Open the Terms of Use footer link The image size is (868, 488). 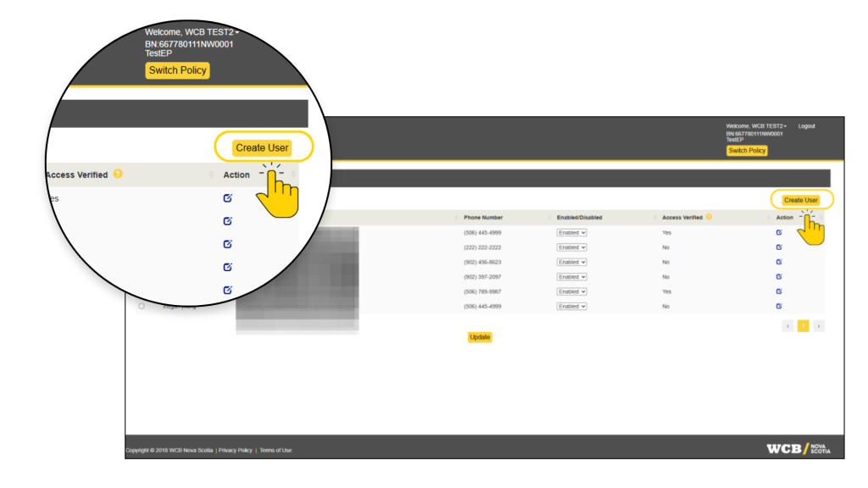click(275, 451)
